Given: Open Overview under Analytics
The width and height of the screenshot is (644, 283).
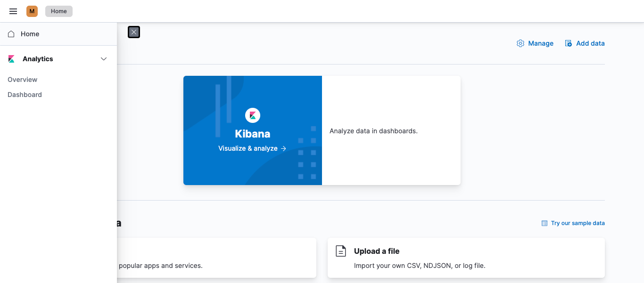Looking at the screenshot, I should pyautogui.click(x=22, y=79).
